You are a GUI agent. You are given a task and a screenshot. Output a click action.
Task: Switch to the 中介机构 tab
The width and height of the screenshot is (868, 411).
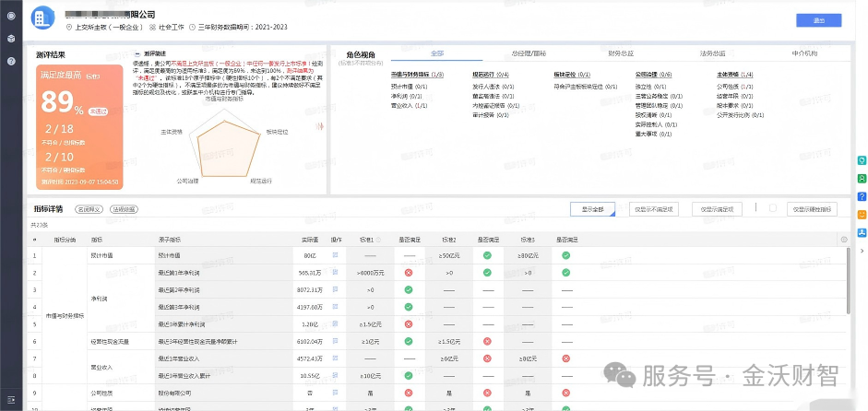click(x=803, y=53)
